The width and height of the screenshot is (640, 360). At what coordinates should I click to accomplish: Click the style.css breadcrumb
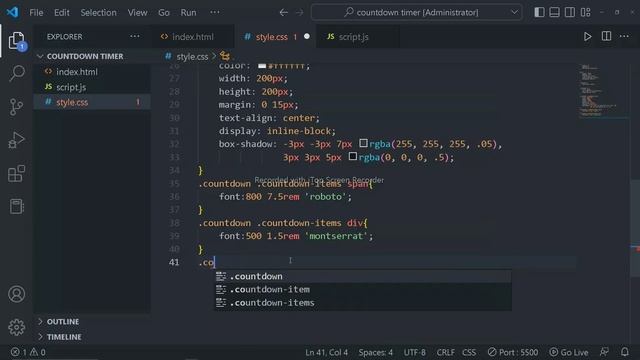192,56
